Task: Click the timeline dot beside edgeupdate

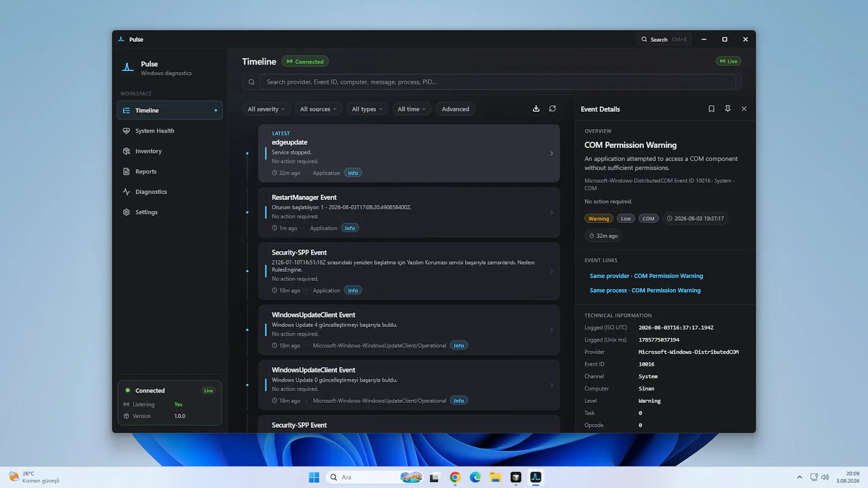Action: [x=247, y=153]
